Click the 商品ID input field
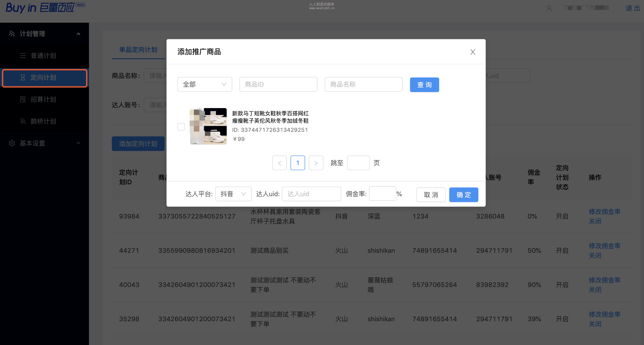 tap(278, 84)
